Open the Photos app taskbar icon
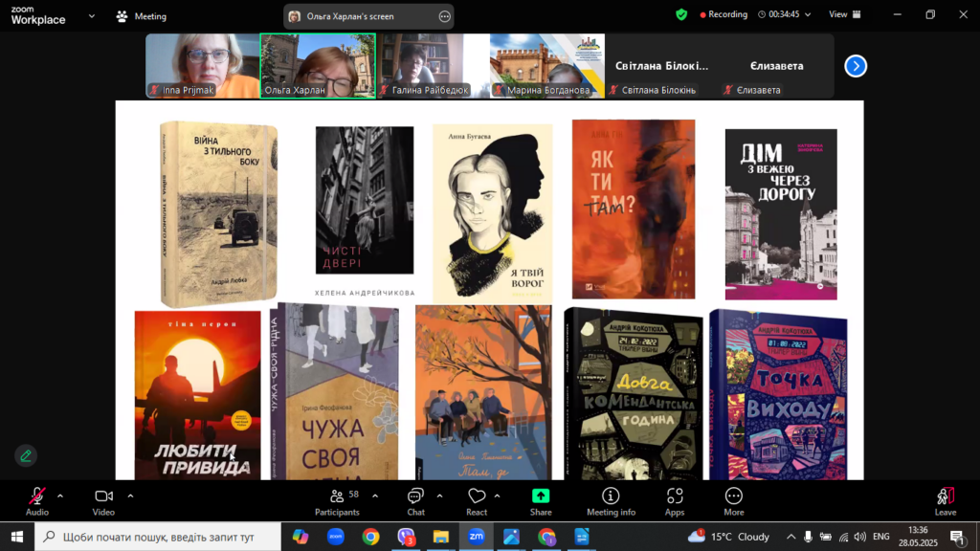The height and width of the screenshot is (551, 980). pyautogui.click(x=511, y=537)
